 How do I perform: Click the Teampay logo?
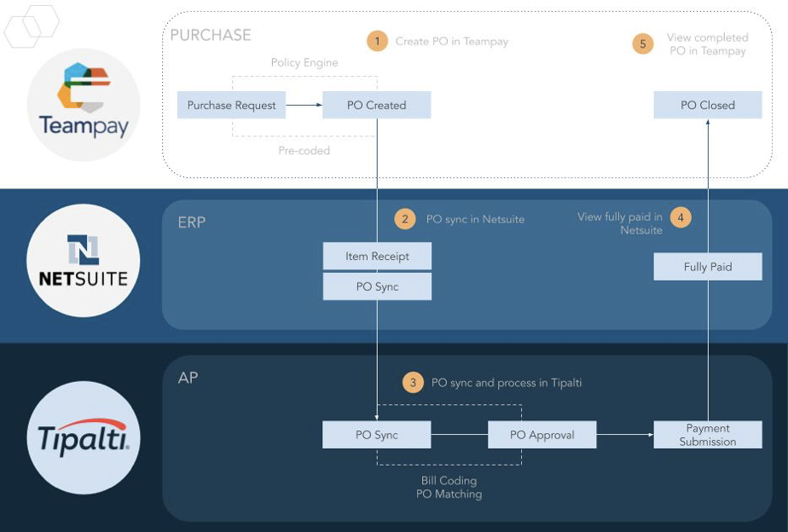pyautogui.click(x=84, y=105)
